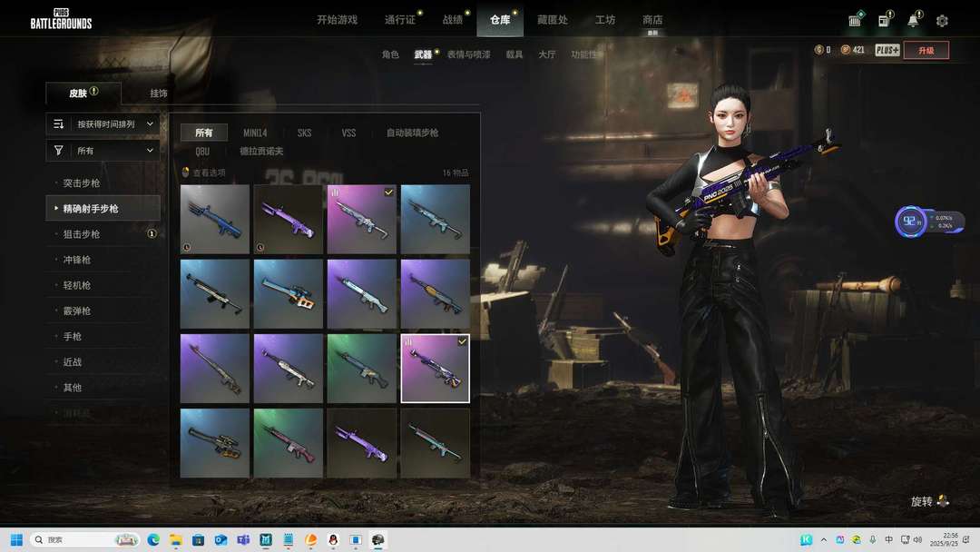Open the 表情与喷漆 section
Image resolution: width=980 pixels, height=552 pixels.
(469, 54)
